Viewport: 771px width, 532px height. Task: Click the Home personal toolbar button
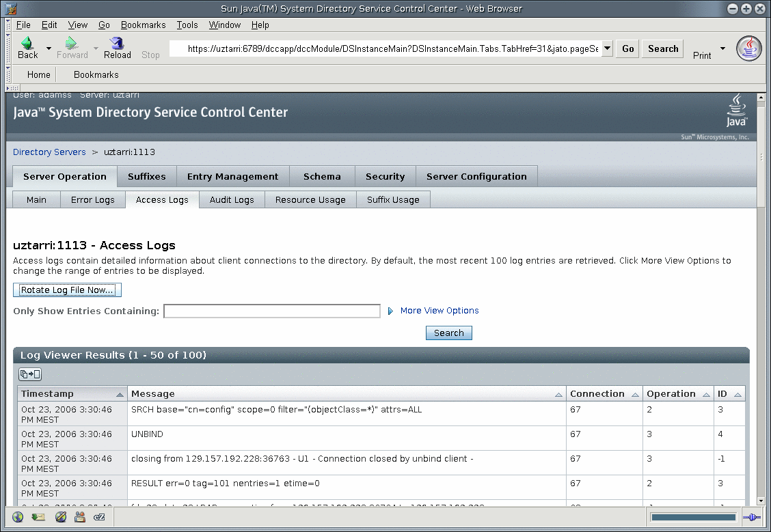click(x=39, y=74)
